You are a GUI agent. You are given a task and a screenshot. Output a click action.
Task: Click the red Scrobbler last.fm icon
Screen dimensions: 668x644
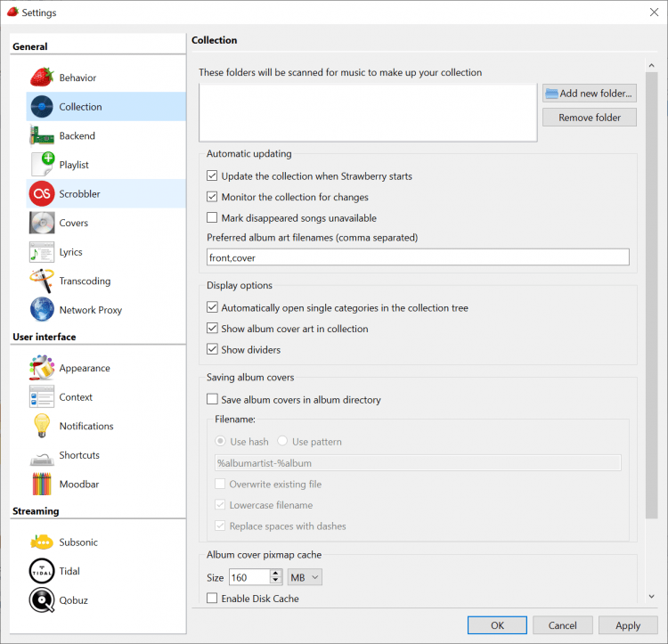(42, 193)
